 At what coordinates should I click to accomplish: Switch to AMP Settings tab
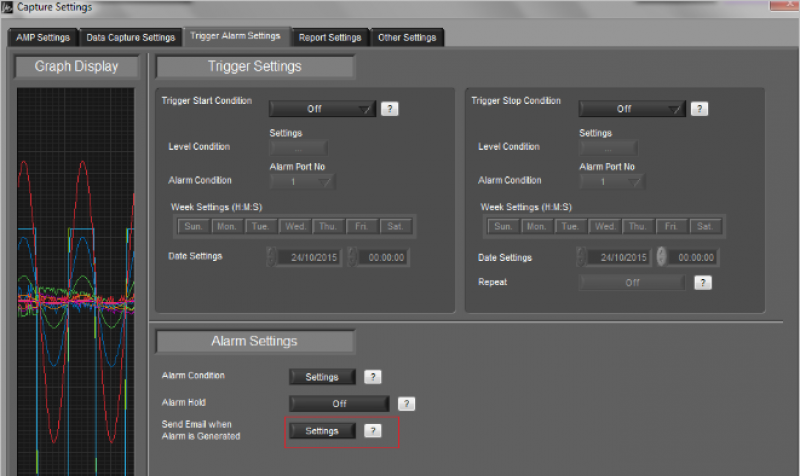[x=42, y=38]
